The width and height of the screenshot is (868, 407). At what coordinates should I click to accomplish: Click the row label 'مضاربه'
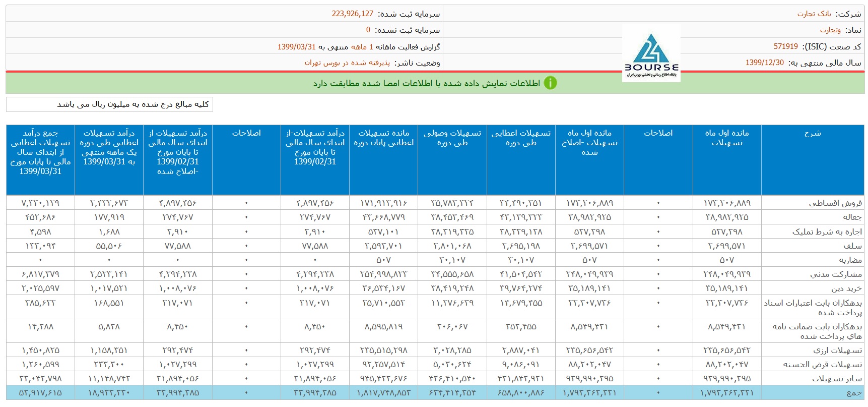[850, 260]
